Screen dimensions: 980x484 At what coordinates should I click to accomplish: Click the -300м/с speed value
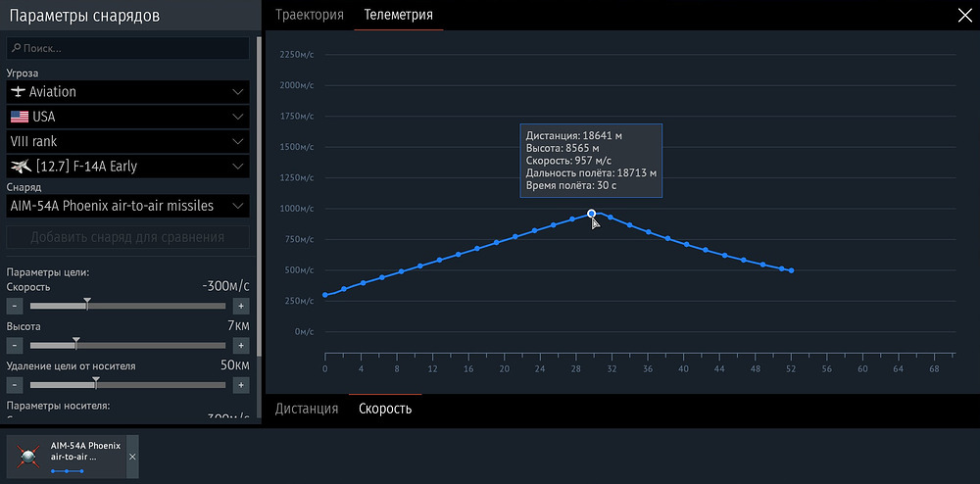(225, 286)
